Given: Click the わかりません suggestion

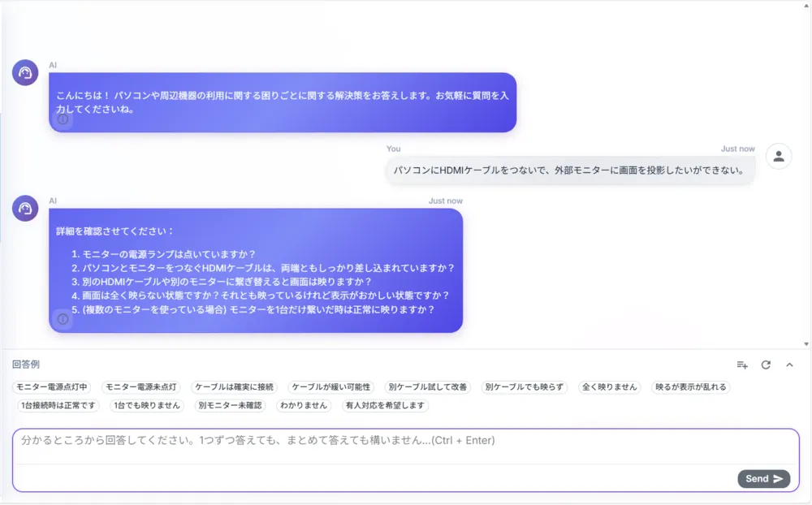Looking at the screenshot, I should click(304, 405).
